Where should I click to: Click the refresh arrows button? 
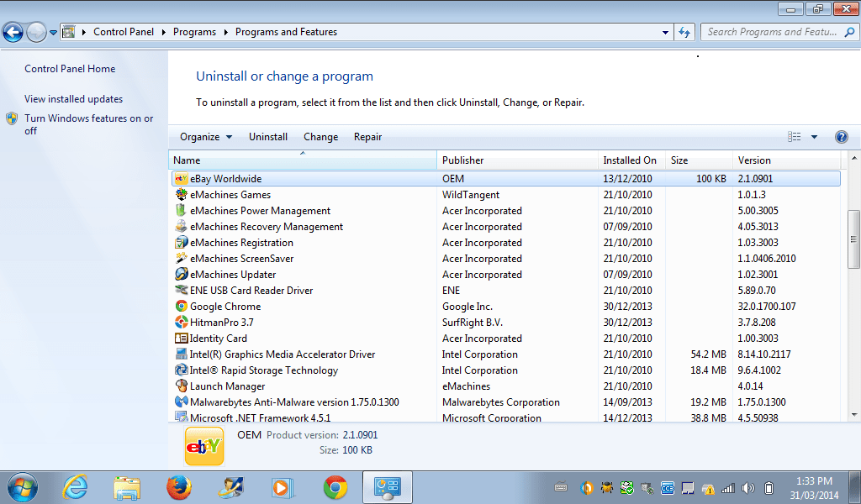[684, 32]
